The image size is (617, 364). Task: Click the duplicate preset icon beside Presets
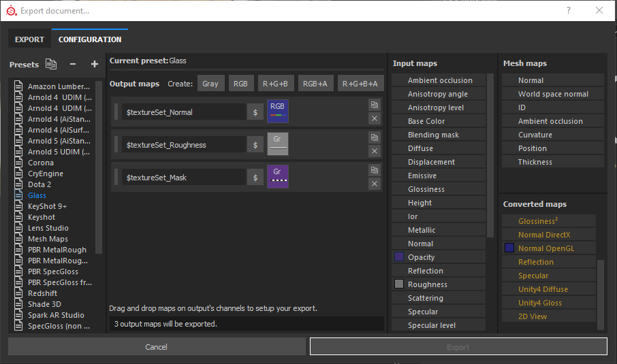pyautogui.click(x=51, y=64)
